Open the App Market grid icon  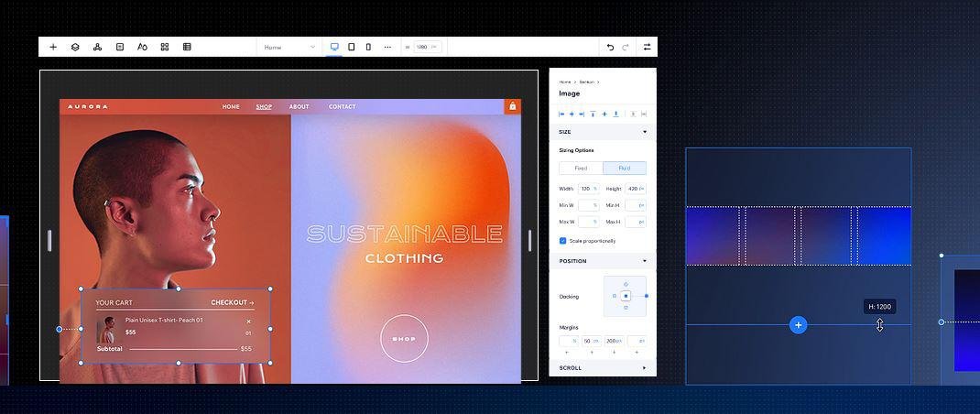pyautogui.click(x=165, y=47)
